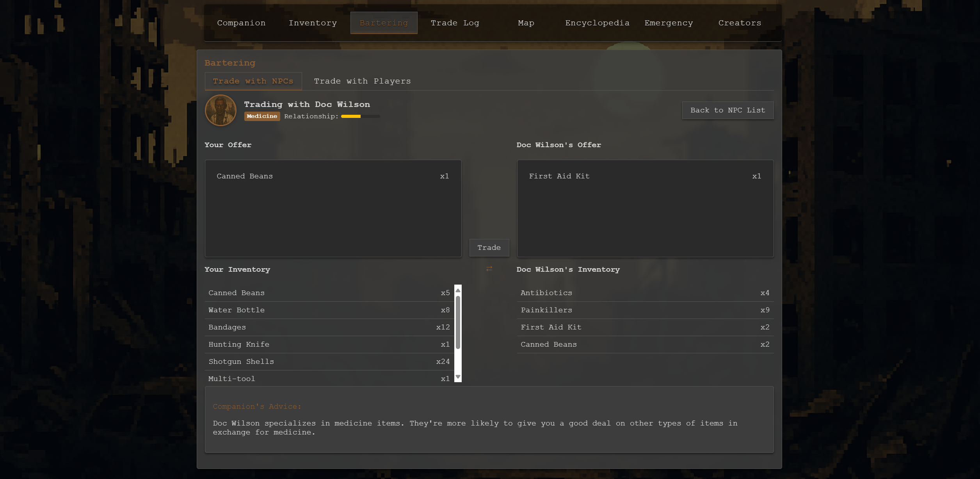Screen dimensions: 980x479
Task: Click Back to NPC List button
Action: [x=727, y=110]
